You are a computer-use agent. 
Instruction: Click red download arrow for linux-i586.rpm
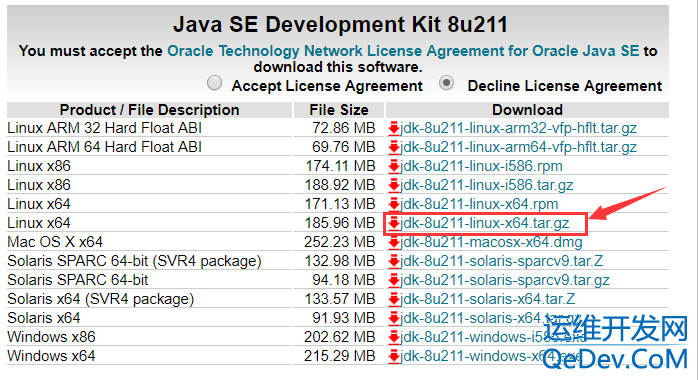(x=394, y=166)
